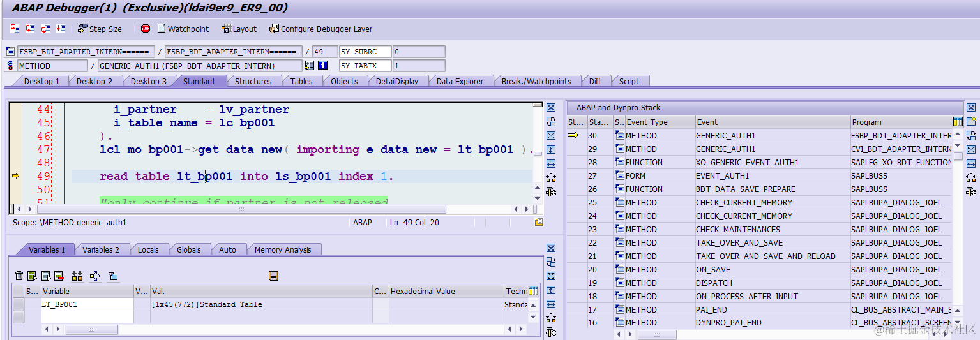
Task: Click the Step Into (single step) icon
Action: click(x=15, y=29)
